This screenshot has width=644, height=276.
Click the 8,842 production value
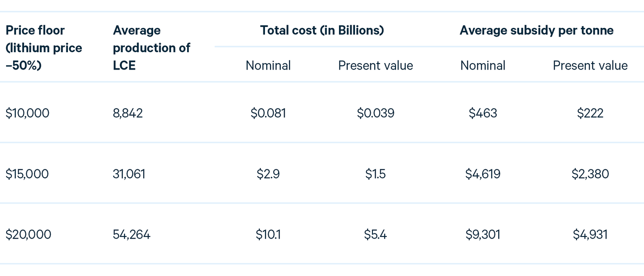pos(128,113)
